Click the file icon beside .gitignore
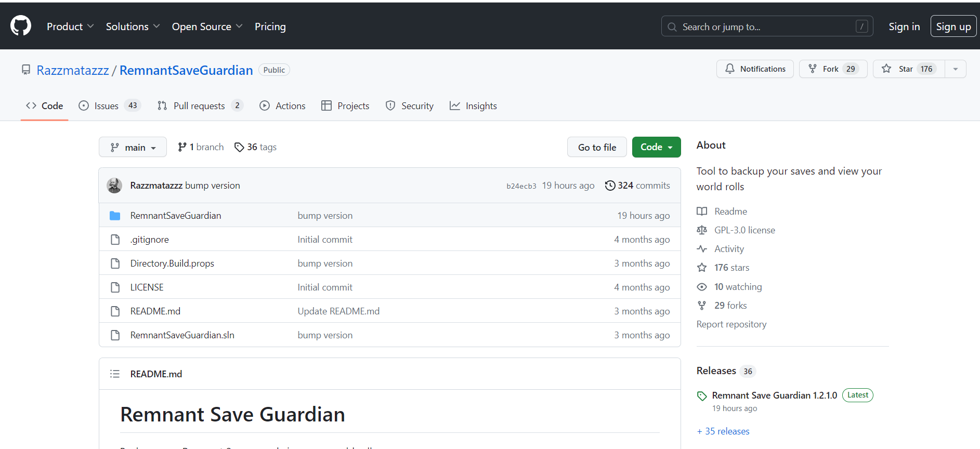 [115, 240]
